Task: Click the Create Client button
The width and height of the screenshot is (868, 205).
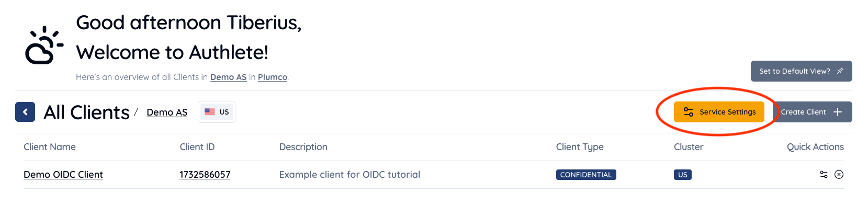Action: [812, 112]
